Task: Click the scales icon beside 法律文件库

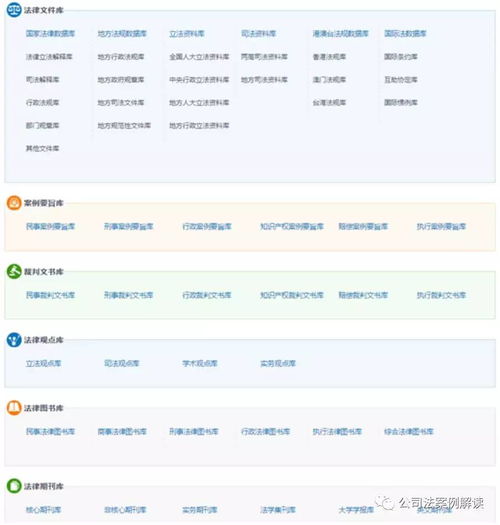Action: point(14,10)
